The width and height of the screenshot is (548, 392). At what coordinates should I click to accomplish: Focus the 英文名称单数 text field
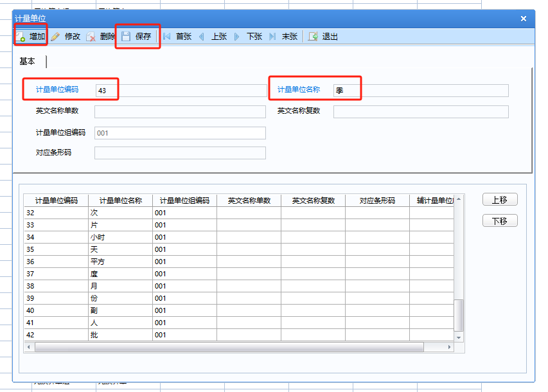coord(180,112)
